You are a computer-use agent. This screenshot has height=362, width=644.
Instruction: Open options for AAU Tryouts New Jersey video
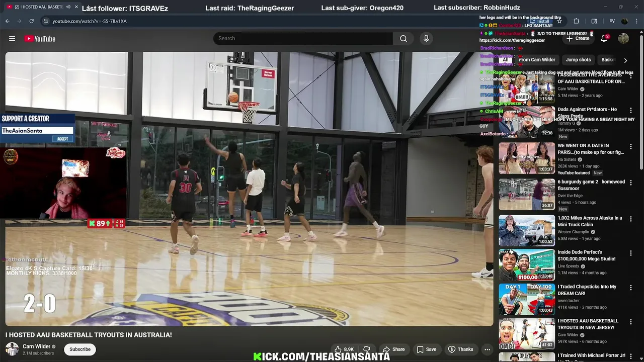(631, 322)
